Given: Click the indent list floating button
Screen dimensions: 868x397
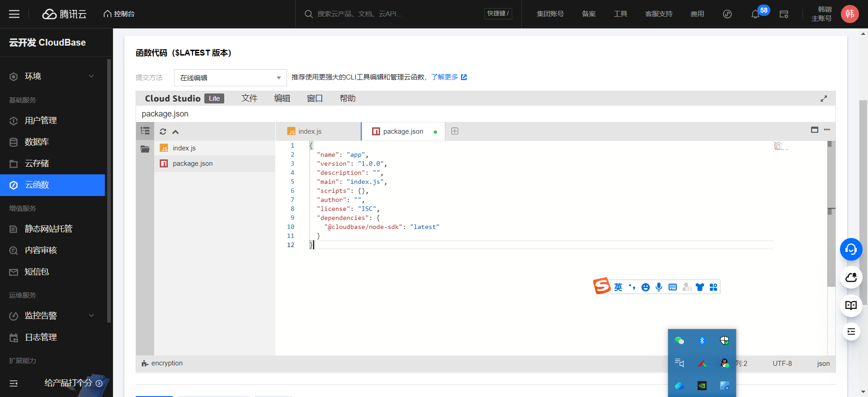Looking at the screenshot, I should coord(851,332).
